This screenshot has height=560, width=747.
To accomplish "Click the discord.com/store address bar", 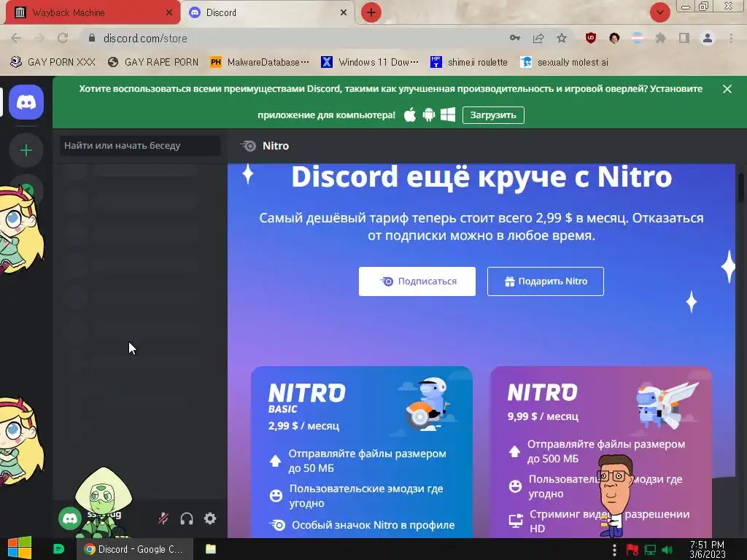I will pyautogui.click(x=295, y=38).
